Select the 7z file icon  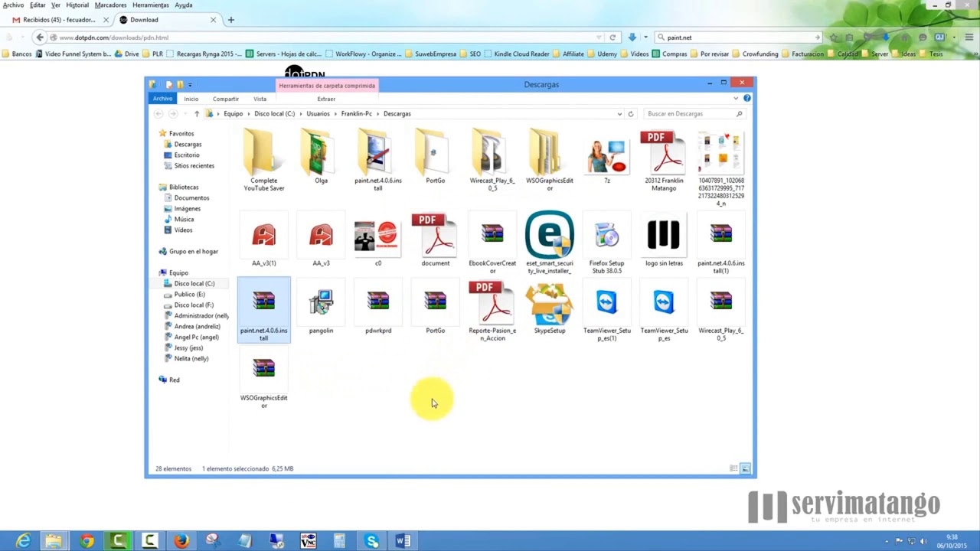pyautogui.click(x=606, y=157)
